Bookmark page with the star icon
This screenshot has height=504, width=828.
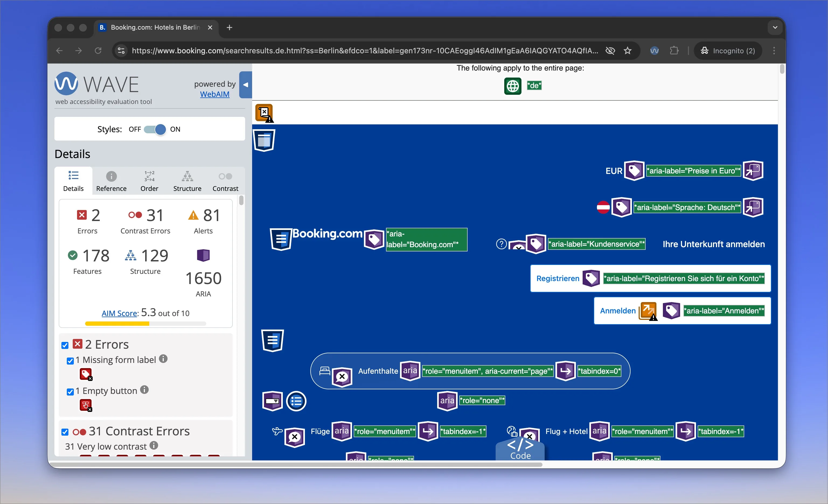tap(627, 51)
